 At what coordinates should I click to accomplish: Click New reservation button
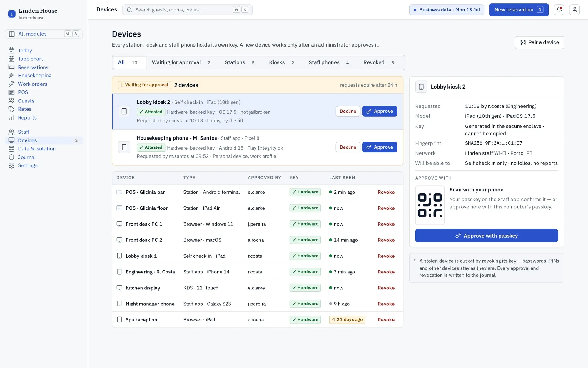point(519,10)
